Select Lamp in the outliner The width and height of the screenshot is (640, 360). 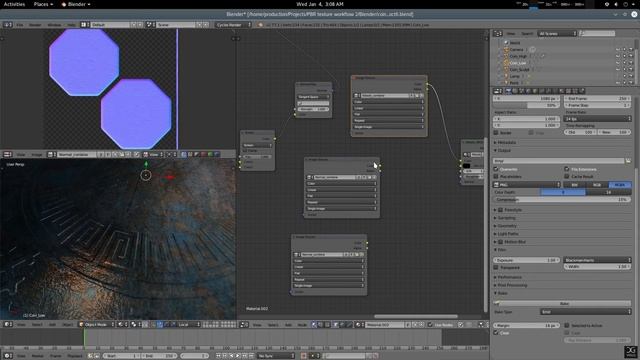click(514, 76)
